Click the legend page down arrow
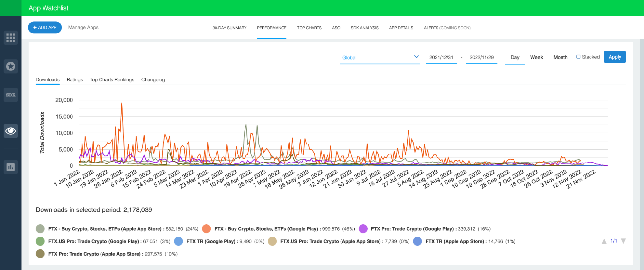Image resolution: width=644 pixels, height=270 pixels. coord(623,241)
